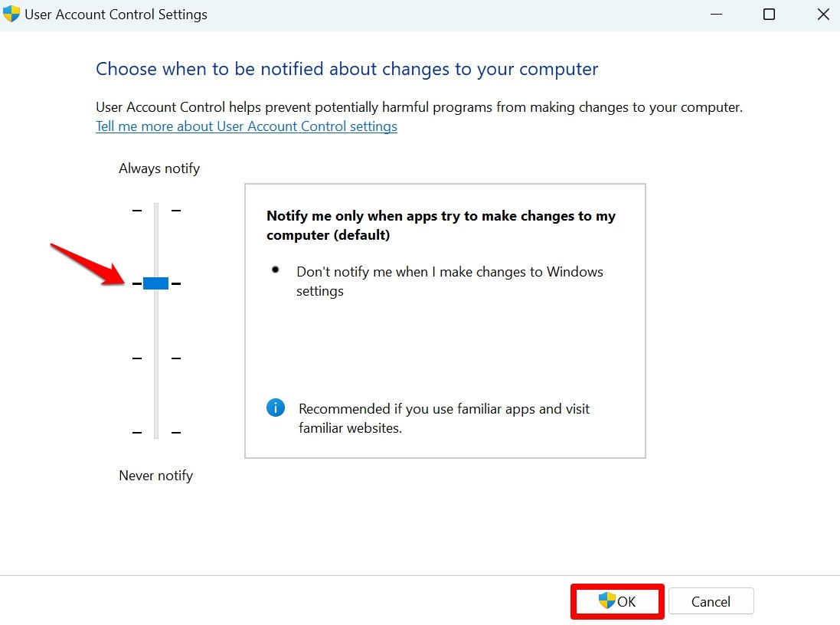Click the blue information icon
Image resolution: width=840 pixels, height=625 pixels.
[x=276, y=408]
